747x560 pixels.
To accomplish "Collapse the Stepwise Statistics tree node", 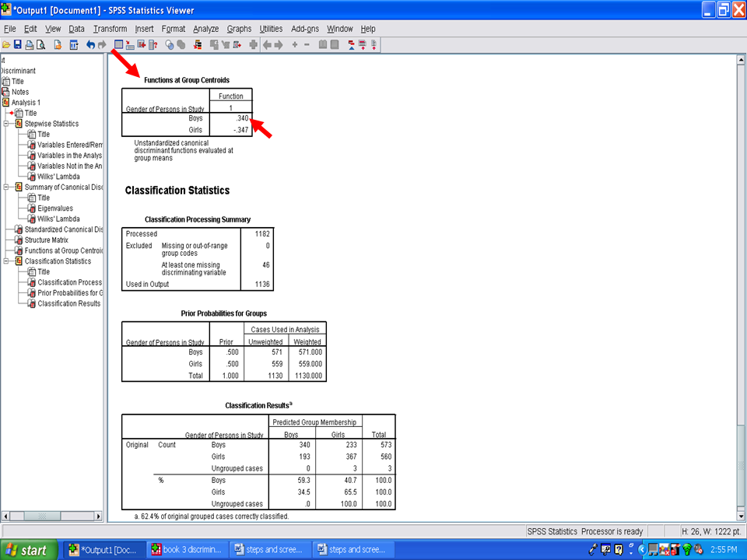I will 7,124.
